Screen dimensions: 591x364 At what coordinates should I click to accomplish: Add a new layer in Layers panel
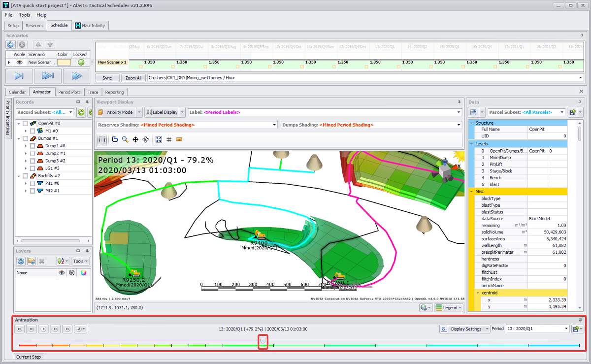click(21, 261)
